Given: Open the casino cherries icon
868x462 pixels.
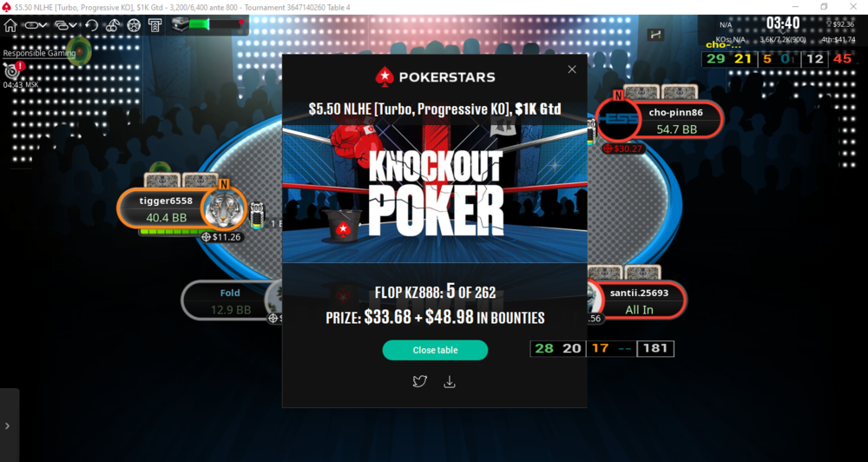Looking at the screenshot, I should [113, 25].
